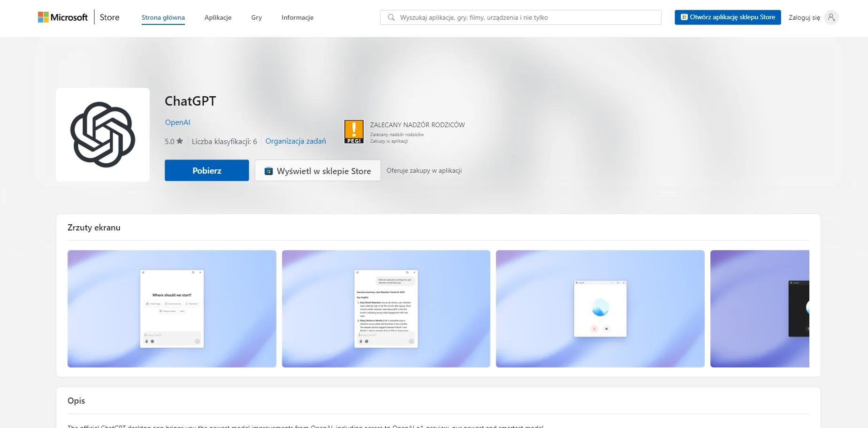Click Zakupy w aplikacji rating descriptor
Image resolution: width=868 pixels, height=428 pixels.
coord(389,141)
